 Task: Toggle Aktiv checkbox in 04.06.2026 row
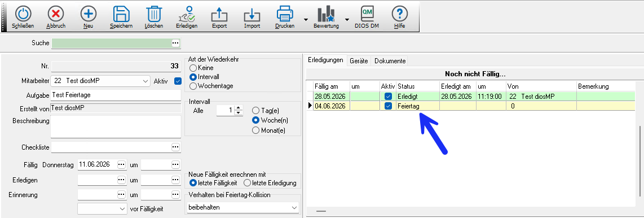tap(388, 106)
